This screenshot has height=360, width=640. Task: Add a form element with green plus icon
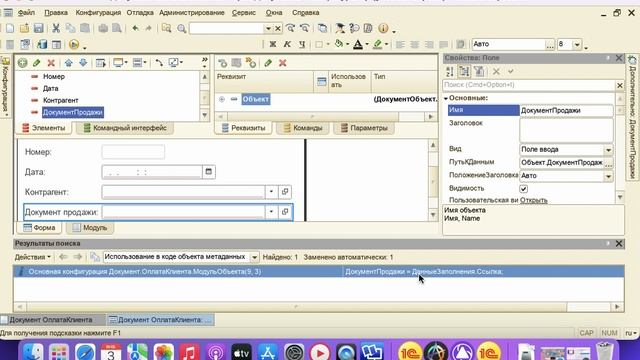(22, 63)
